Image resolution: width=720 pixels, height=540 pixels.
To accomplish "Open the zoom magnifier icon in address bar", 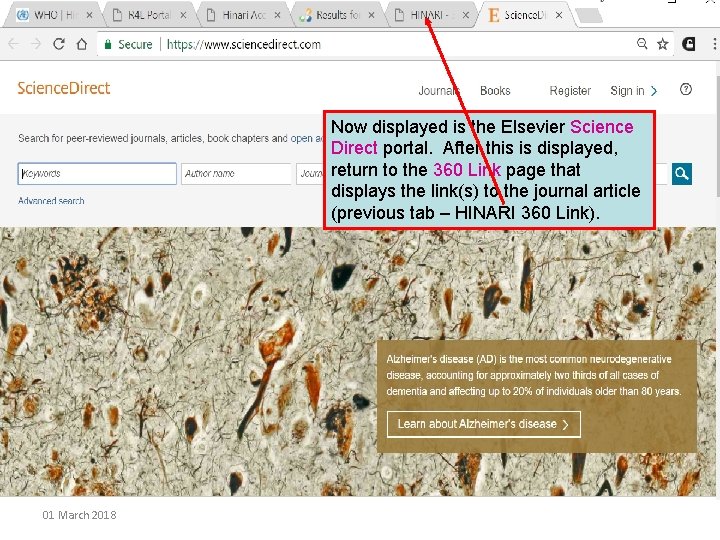I will coord(642,44).
